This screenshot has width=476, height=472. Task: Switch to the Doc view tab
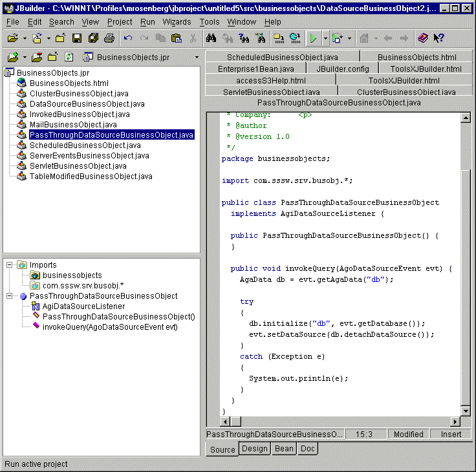click(x=307, y=449)
